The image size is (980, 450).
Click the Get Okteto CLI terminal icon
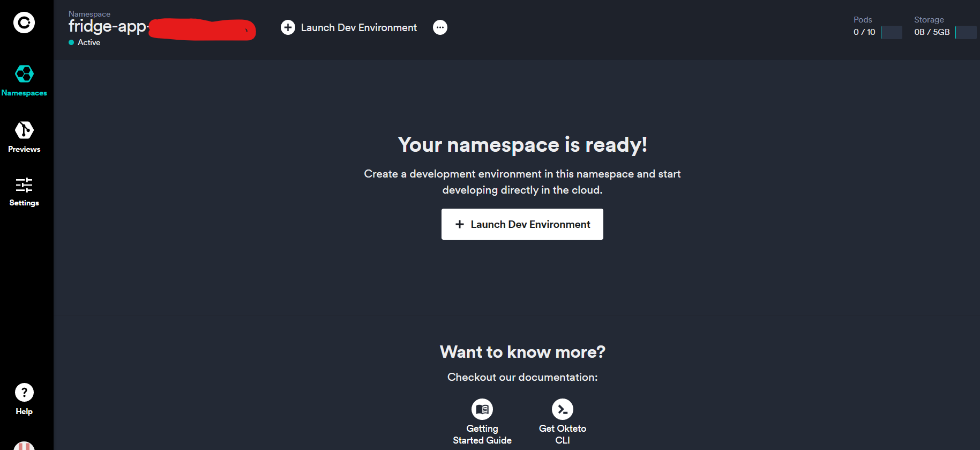coord(563,409)
